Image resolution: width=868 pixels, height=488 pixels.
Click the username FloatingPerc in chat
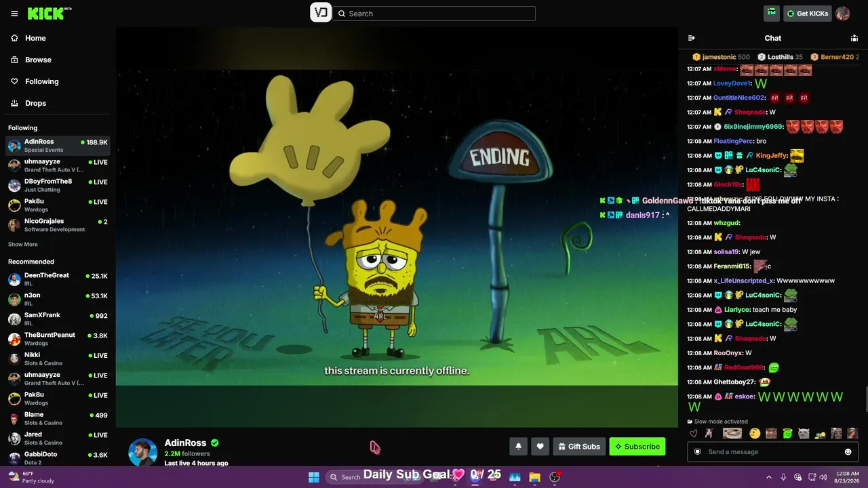click(733, 141)
